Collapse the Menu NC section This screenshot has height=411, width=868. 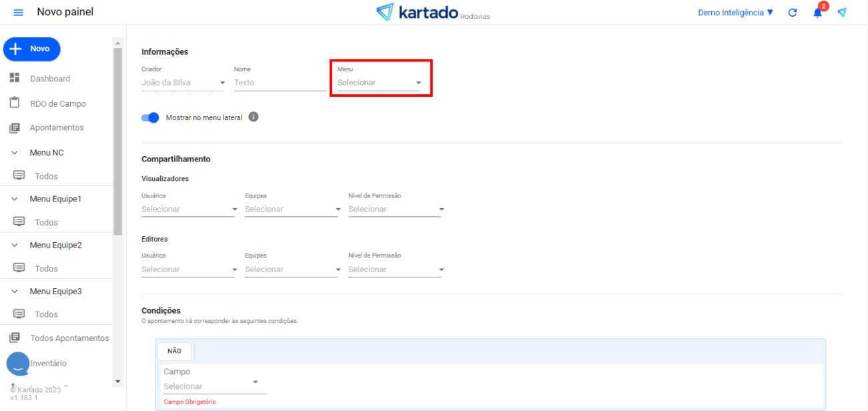15,153
